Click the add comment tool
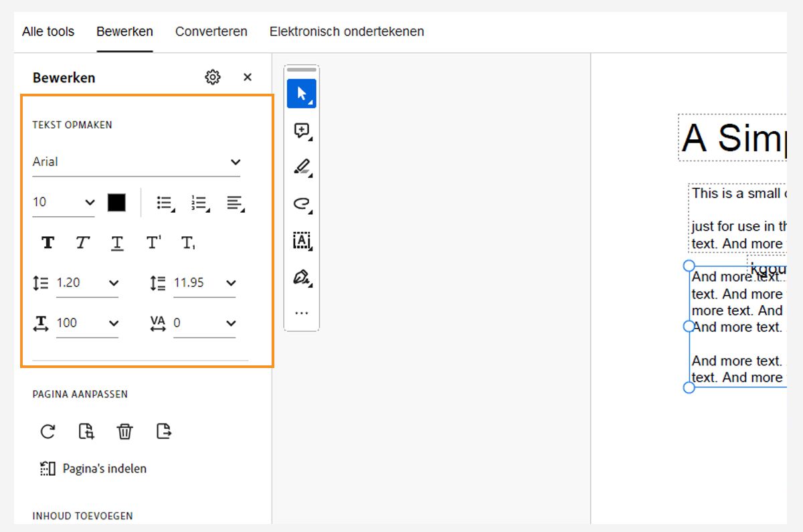This screenshot has height=532, width=803. (x=301, y=130)
